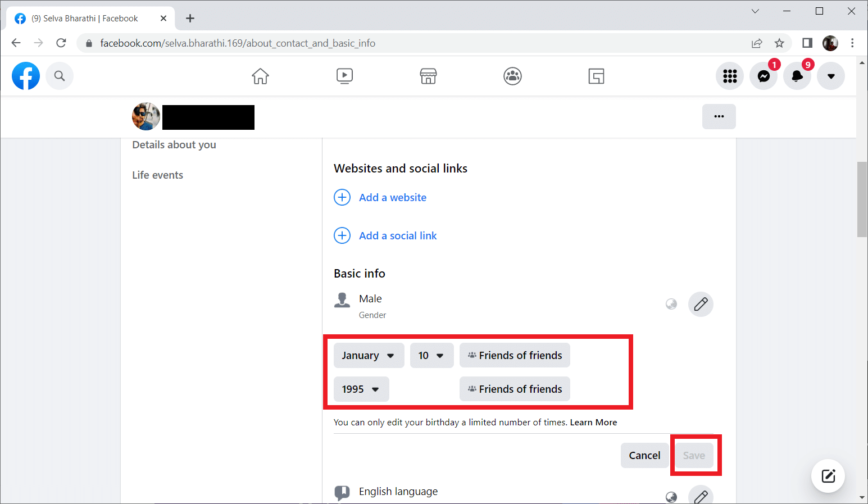Cancel the birthday edit
Image resolution: width=868 pixels, height=504 pixels.
(644, 456)
